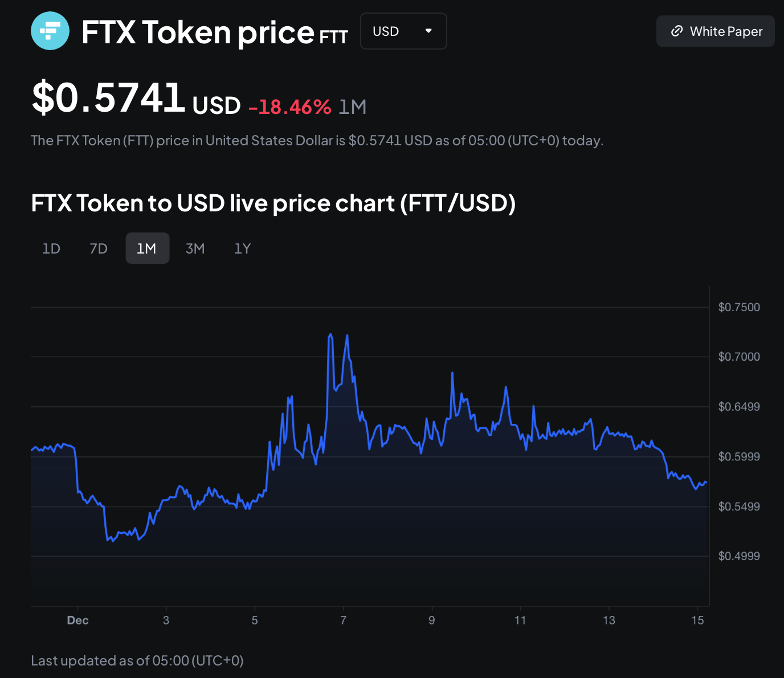This screenshot has height=678, width=784.
Task: Select the active 1M range tab
Action: pyautogui.click(x=147, y=248)
